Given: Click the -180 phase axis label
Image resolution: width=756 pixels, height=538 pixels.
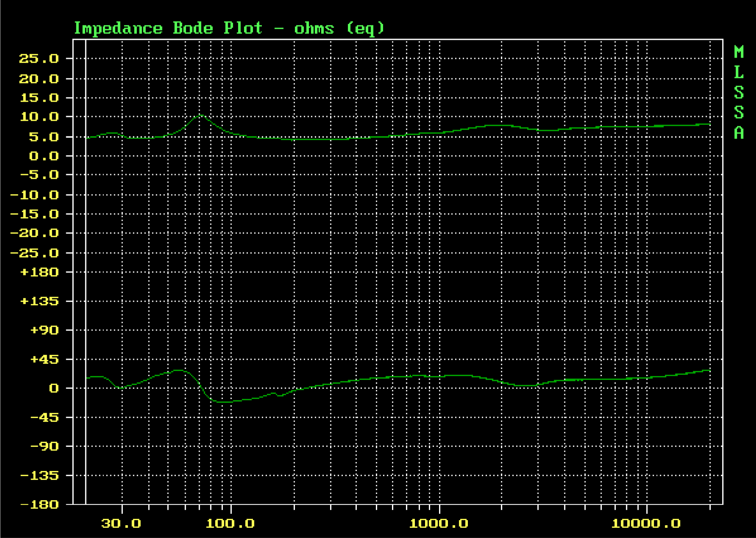Looking at the screenshot, I should coord(40,505).
